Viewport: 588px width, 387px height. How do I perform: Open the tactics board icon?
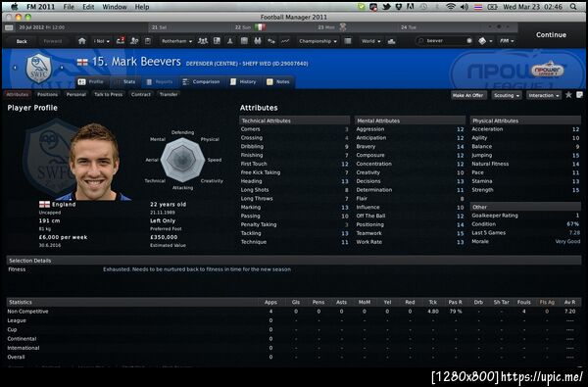coord(217,41)
